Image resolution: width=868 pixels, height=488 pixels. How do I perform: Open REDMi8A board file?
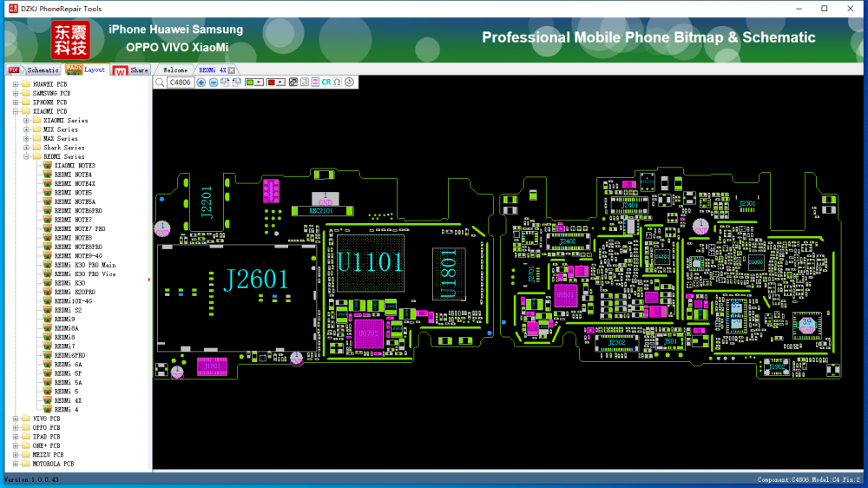pos(67,328)
